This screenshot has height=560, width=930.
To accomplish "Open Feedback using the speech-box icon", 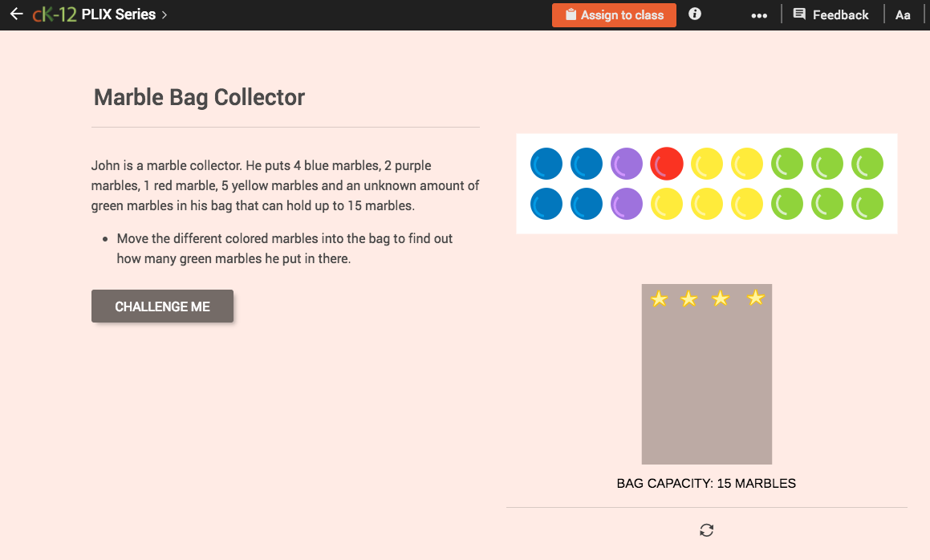I will click(x=798, y=14).
